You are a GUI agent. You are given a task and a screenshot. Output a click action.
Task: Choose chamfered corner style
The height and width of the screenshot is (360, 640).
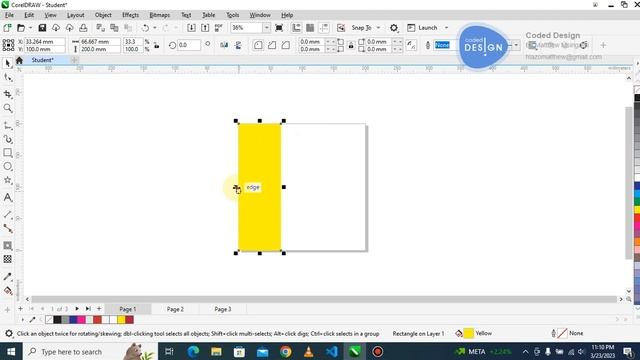click(286, 45)
